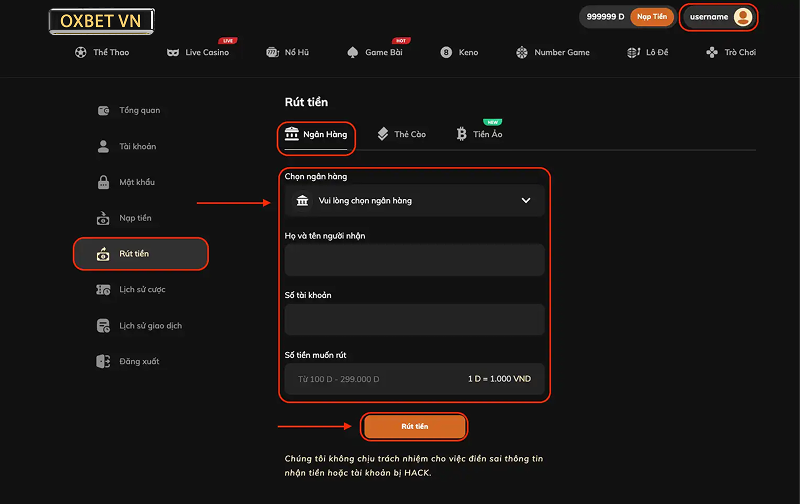
Task: Click the Keno ball icon
Action: click(x=446, y=52)
